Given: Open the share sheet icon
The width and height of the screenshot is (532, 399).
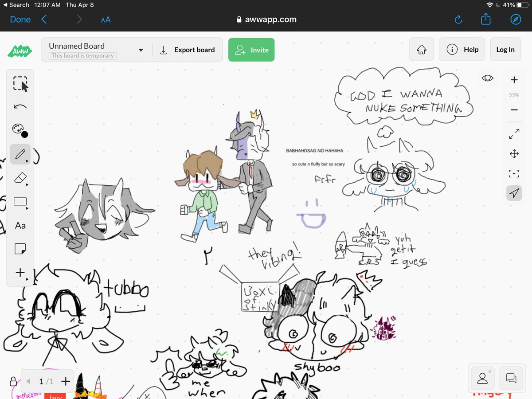Looking at the screenshot, I should pyautogui.click(x=486, y=19).
